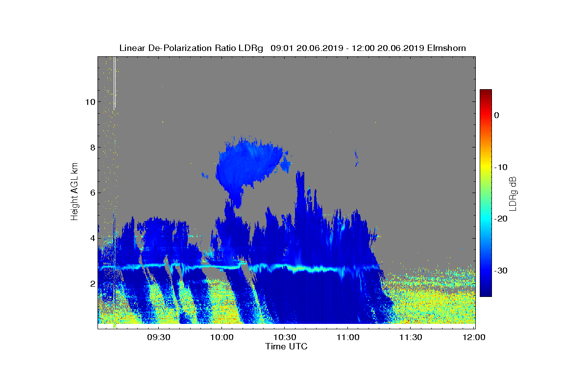Image resolution: width=588 pixels, height=392 pixels.
Task: Click the white vertical line near 10 km height
Action: [115, 83]
